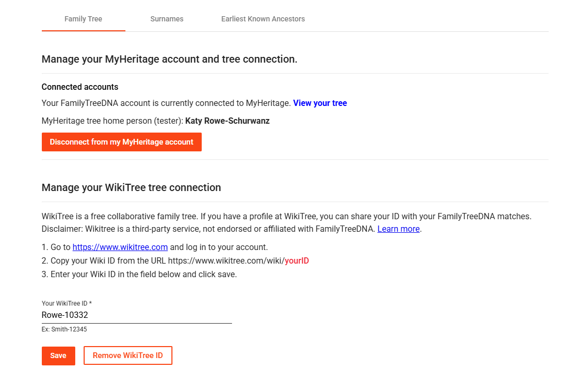The width and height of the screenshot is (579, 392).
Task: Click step 3 instruction about entering Wiki ID
Action: [x=139, y=275]
